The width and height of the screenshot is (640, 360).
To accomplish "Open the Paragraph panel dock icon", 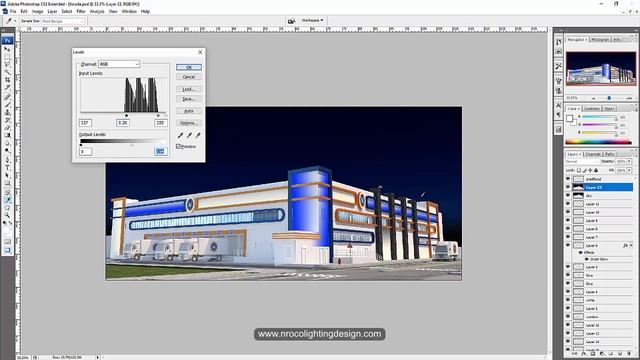I will click(559, 115).
